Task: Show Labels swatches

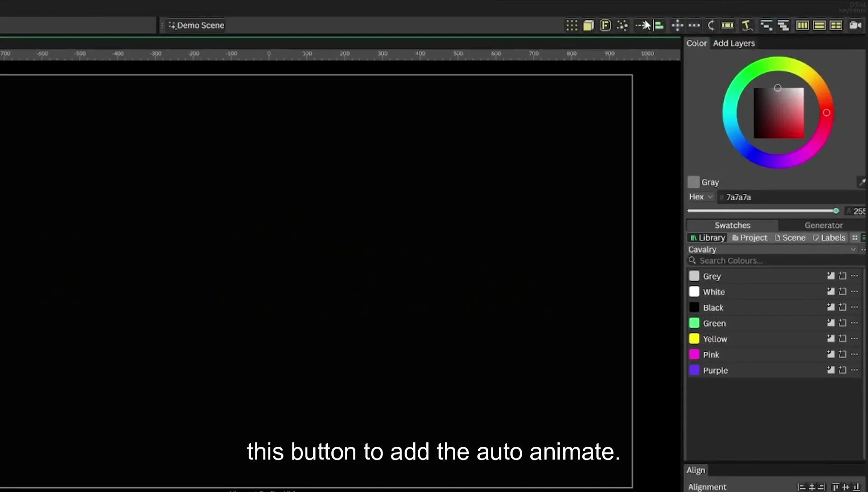Action: tap(829, 237)
